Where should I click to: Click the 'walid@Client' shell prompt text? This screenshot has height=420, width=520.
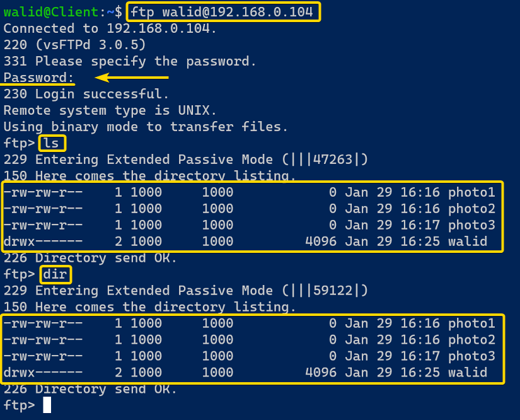[51, 12]
